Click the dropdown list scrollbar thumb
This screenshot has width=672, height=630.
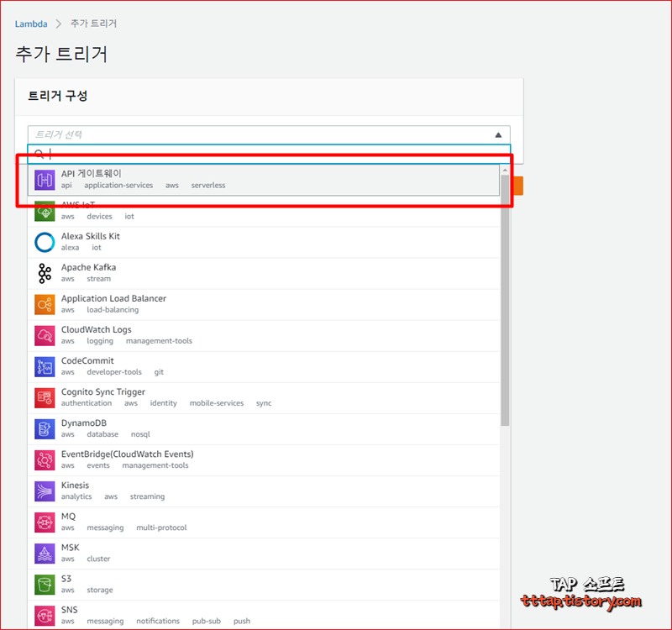505,300
